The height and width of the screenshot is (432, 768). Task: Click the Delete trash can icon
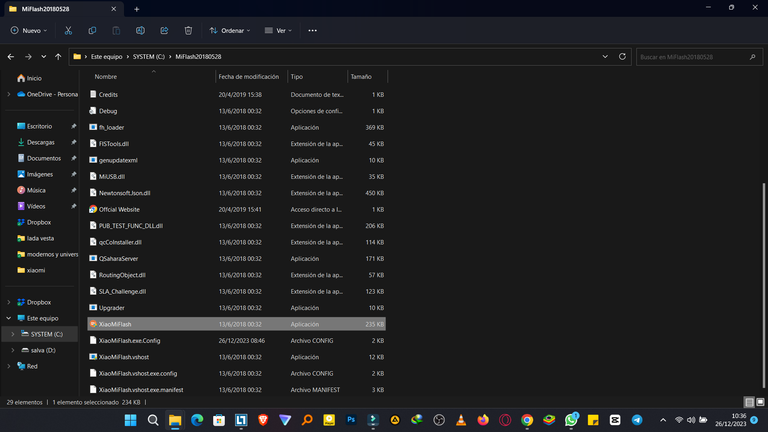(188, 30)
